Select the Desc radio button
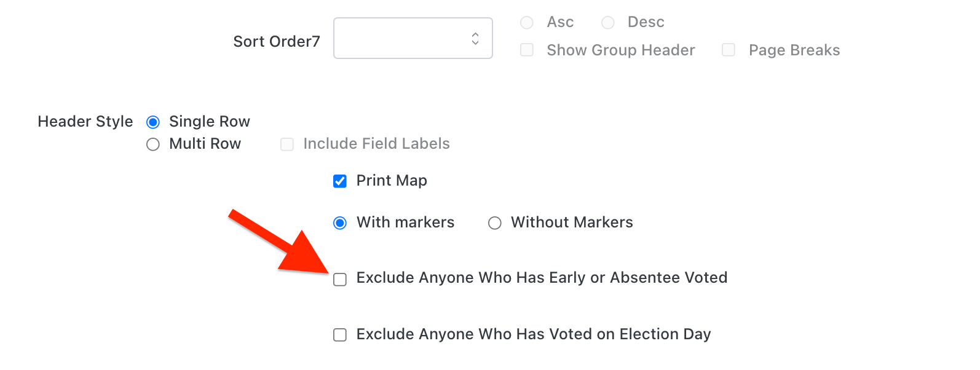Screen dimensions: 980x370 [x=608, y=23]
